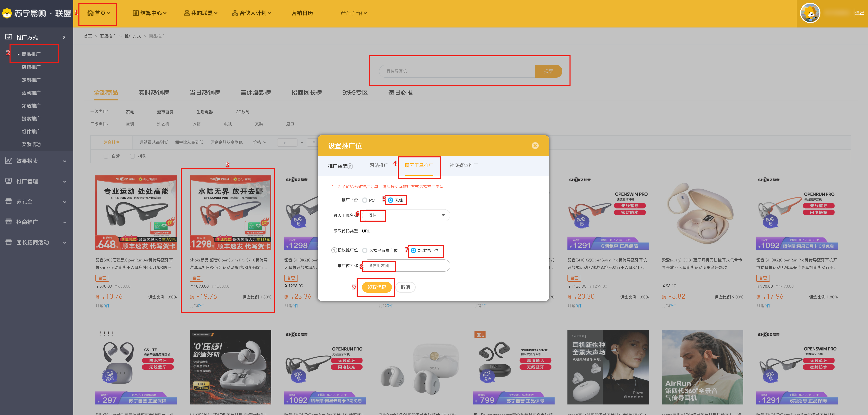The width and height of the screenshot is (868, 415).
Task: Click the 联盟推广 breadcrumb link
Action: pyautogui.click(x=108, y=36)
